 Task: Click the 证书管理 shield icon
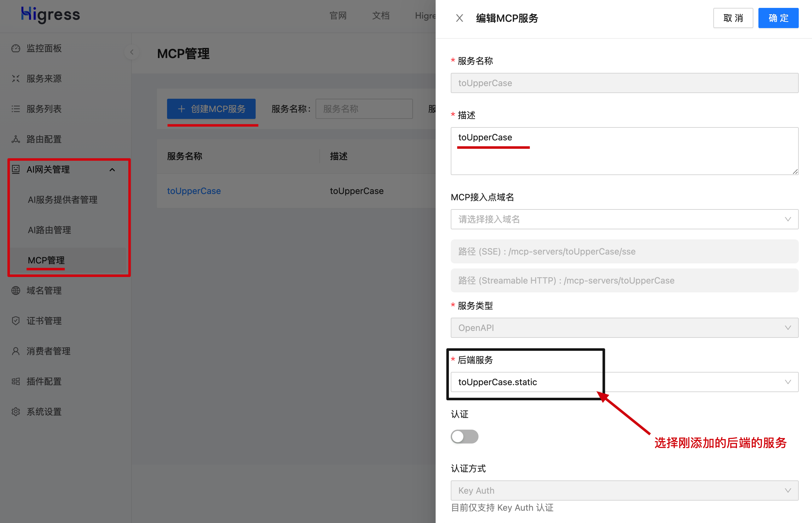16,321
